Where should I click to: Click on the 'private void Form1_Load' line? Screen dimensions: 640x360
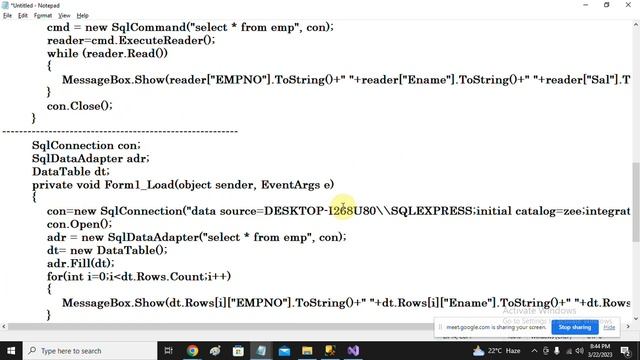coord(183,185)
